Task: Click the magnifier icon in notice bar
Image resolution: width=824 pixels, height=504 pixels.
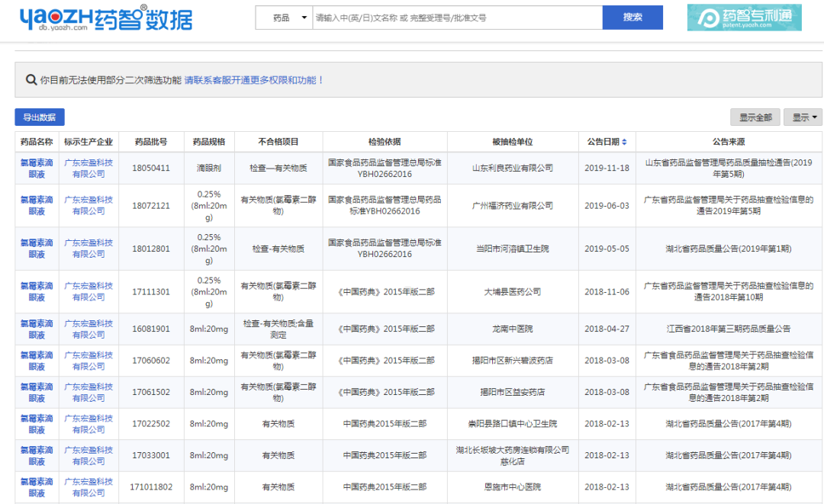Action: tap(31, 80)
